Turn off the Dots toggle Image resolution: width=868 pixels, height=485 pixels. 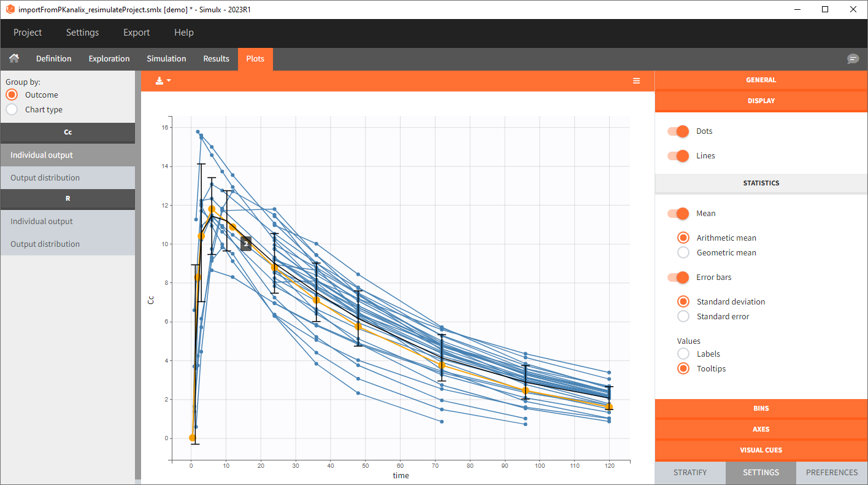coord(678,131)
